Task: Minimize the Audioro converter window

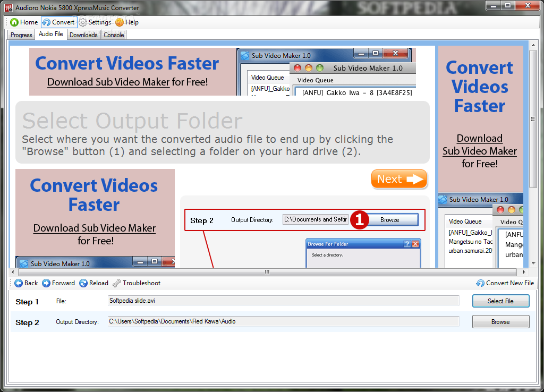Action: point(493,5)
